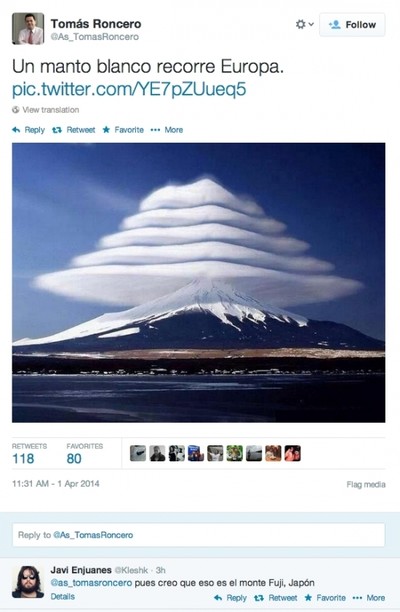
Task: Open the last retweeter avatar in row
Action: coord(292,453)
